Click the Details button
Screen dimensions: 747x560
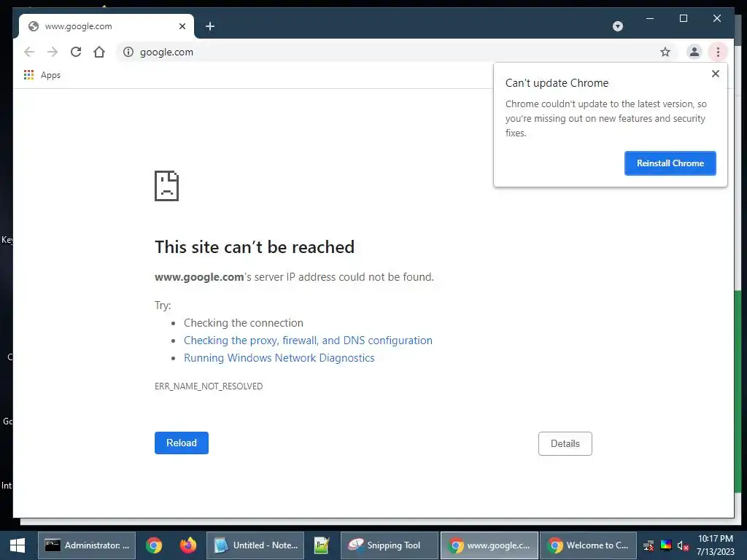tap(565, 444)
